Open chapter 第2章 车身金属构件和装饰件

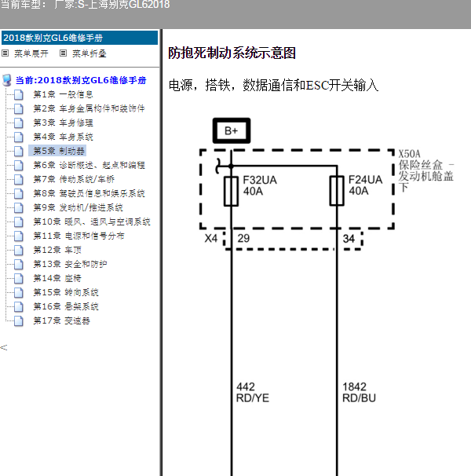coord(89,108)
